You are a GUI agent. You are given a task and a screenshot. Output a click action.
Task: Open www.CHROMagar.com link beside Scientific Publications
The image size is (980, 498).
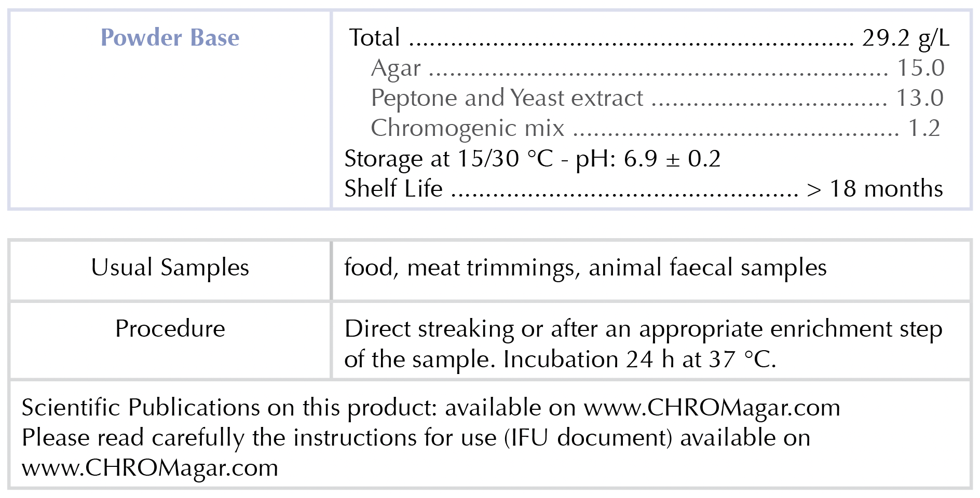click(x=712, y=408)
